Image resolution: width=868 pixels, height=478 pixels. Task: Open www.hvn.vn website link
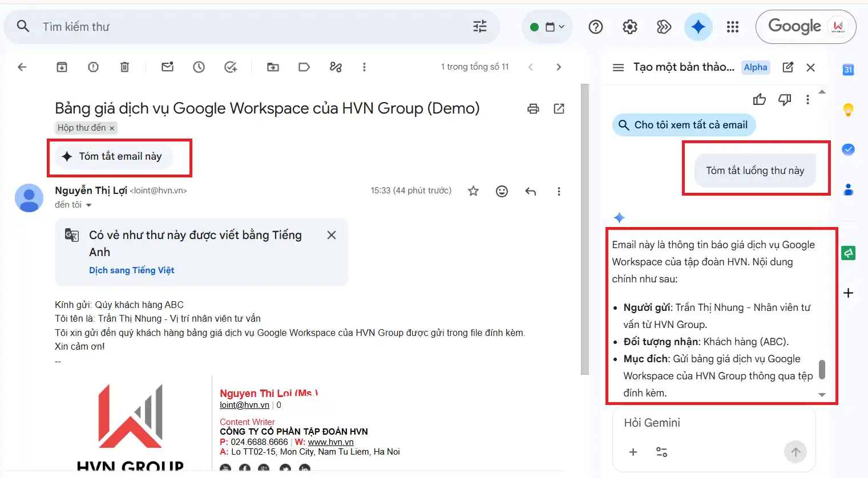pos(331,442)
